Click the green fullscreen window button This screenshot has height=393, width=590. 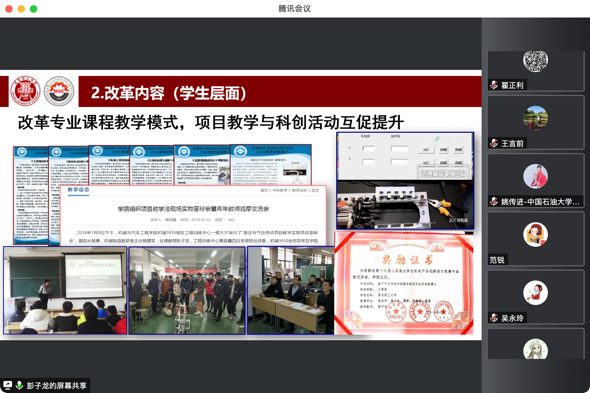(33, 9)
